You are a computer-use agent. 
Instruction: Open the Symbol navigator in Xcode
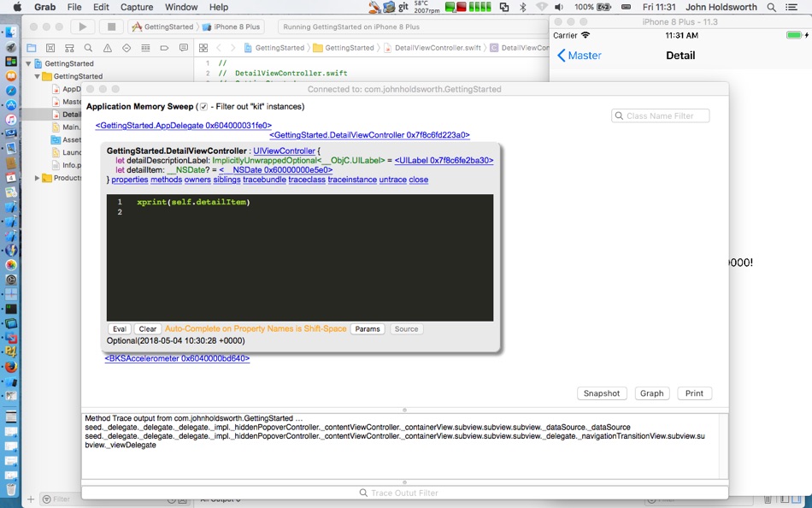click(x=69, y=48)
